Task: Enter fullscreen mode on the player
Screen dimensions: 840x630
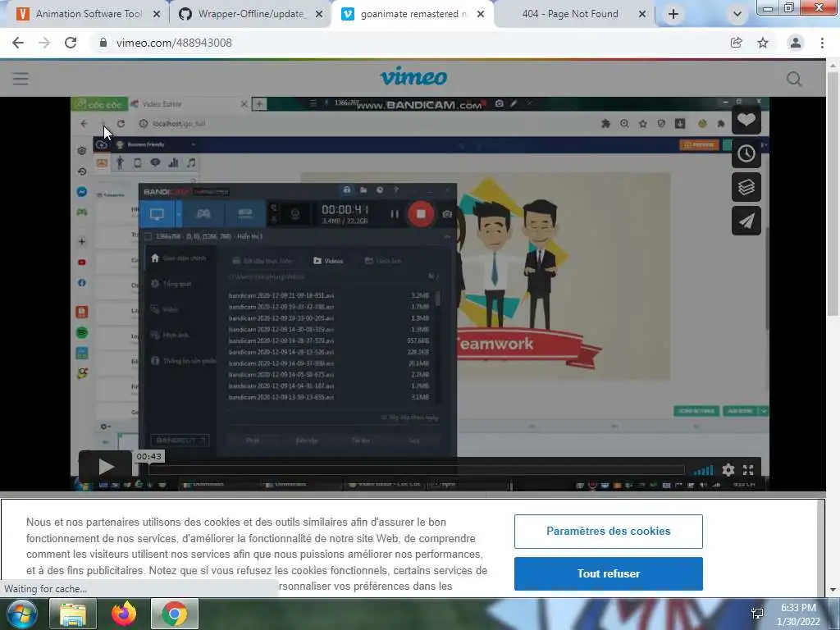Action: coord(748,470)
